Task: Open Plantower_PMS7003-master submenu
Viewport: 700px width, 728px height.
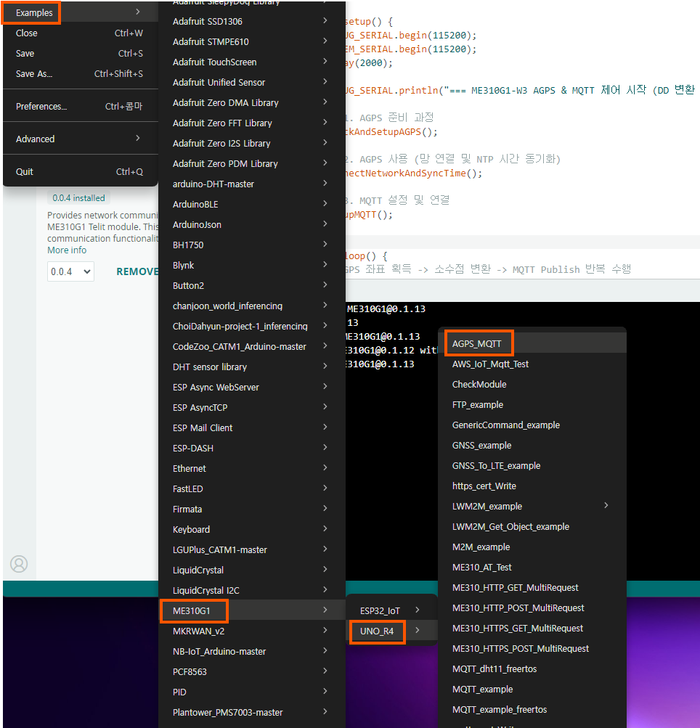Action: coord(252,713)
